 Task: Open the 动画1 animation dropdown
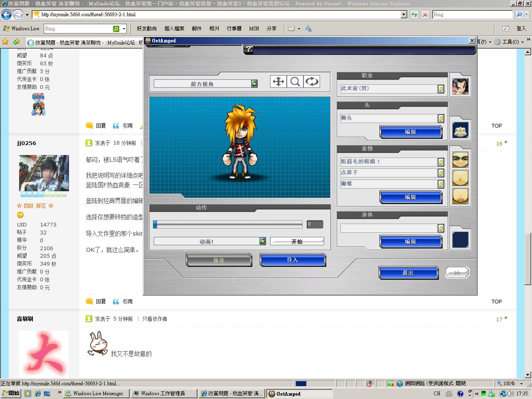click(x=263, y=241)
